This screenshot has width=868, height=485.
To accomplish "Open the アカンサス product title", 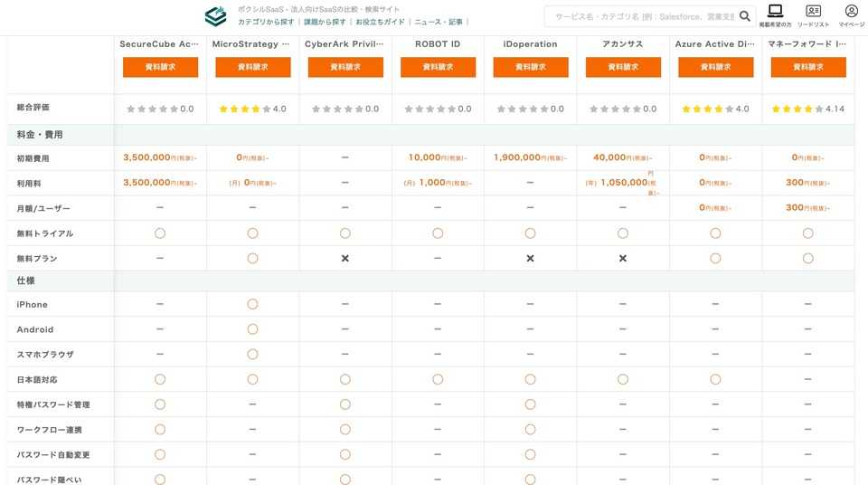I will pyautogui.click(x=623, y=44).
